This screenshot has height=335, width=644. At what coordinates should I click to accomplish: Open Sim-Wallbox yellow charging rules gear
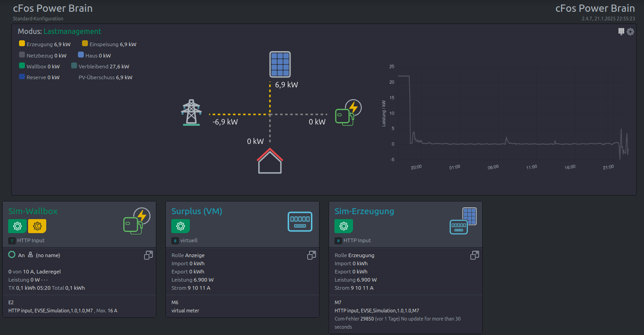(x=37, y=226)
